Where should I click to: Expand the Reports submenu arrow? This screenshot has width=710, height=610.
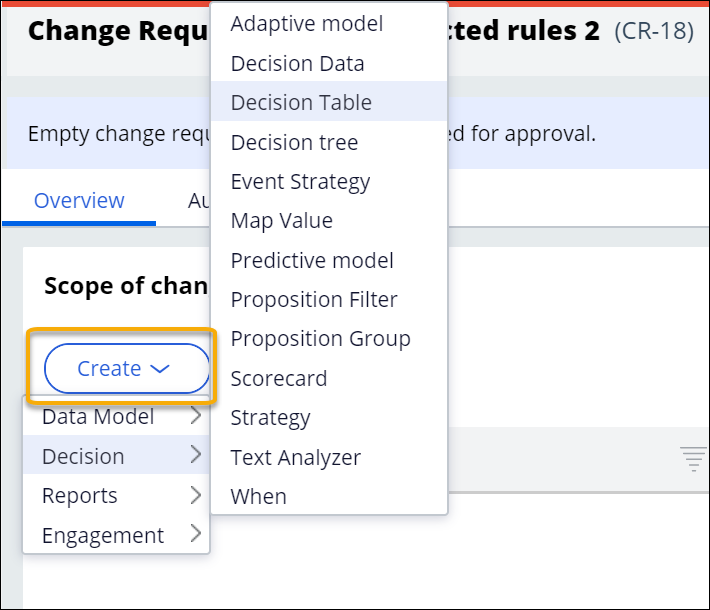[x=195, y=495]
